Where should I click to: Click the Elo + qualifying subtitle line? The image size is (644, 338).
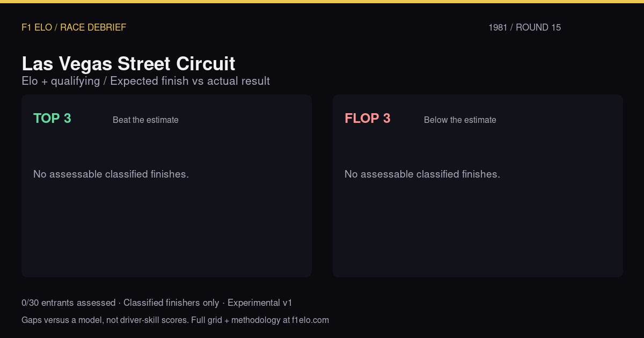tap(145, 81)
